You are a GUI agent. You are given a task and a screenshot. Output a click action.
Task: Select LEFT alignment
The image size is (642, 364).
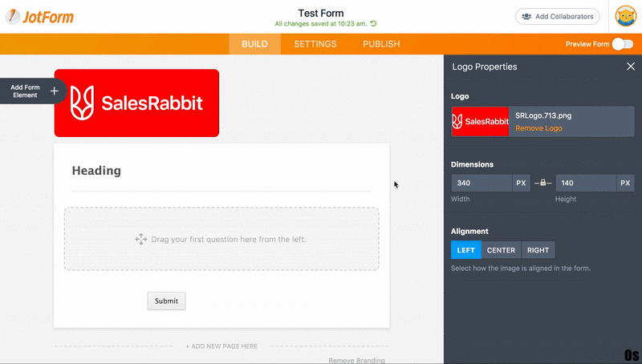(x=466, y=250)
